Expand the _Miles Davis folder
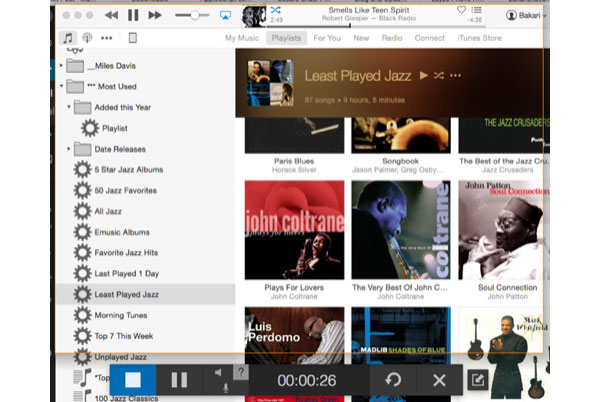 61,66
